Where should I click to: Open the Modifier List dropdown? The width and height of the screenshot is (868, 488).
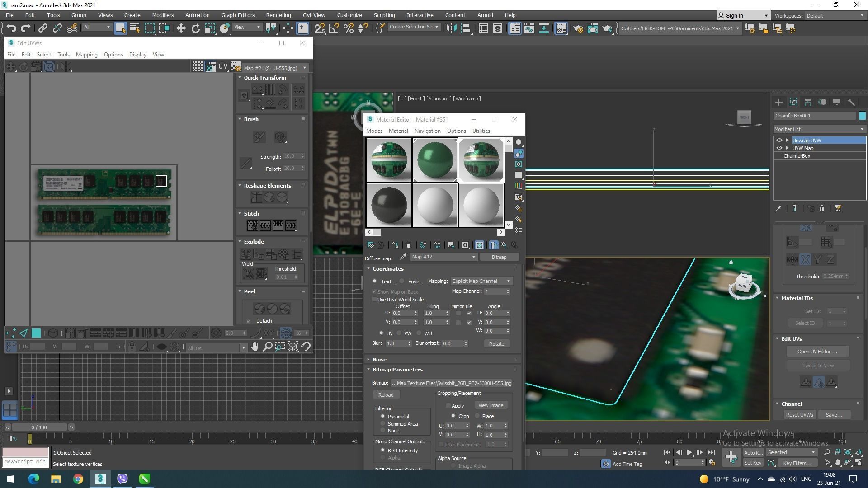819,129
